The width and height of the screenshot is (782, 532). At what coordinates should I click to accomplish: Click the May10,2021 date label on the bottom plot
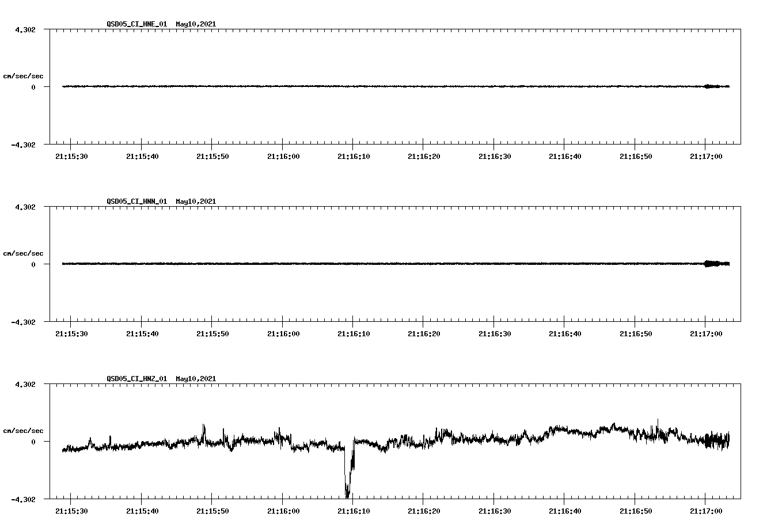196,379
